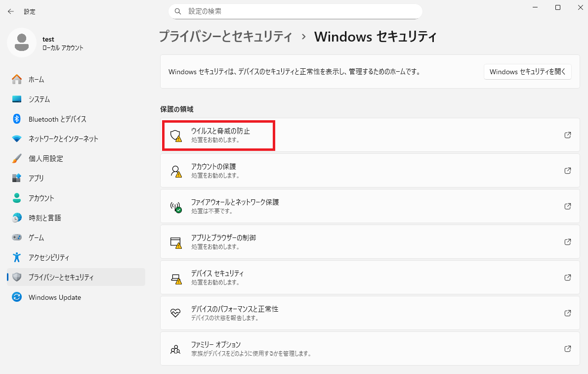Click the アカウントの保護 person warning icon
Image resolution: width=588 pixels, height=374 pixels.
[x=176, y=171]
